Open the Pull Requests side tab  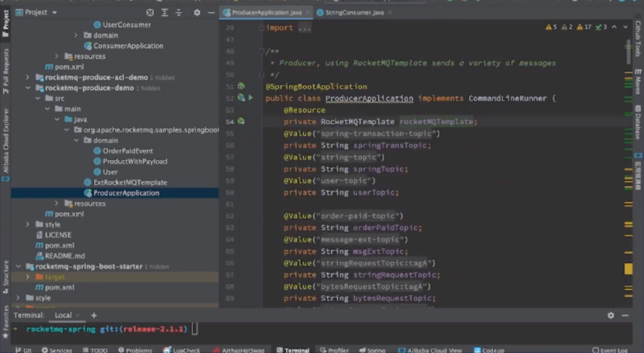click(x=6, y=71)
